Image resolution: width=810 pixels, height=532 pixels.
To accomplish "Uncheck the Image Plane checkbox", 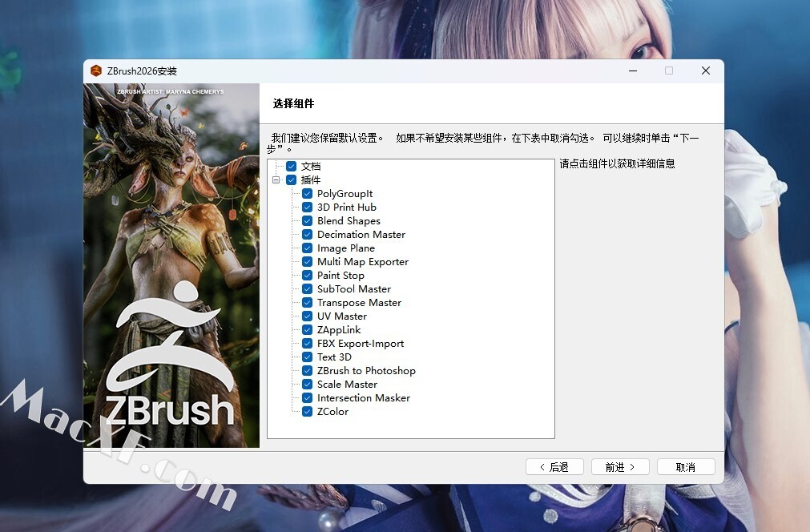I will coord(308,248).
